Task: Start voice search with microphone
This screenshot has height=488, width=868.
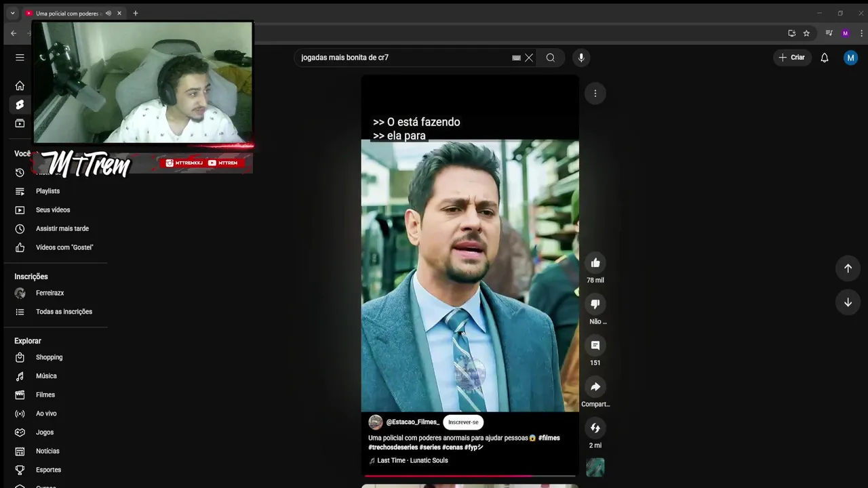Action: [x=581, y=58]
